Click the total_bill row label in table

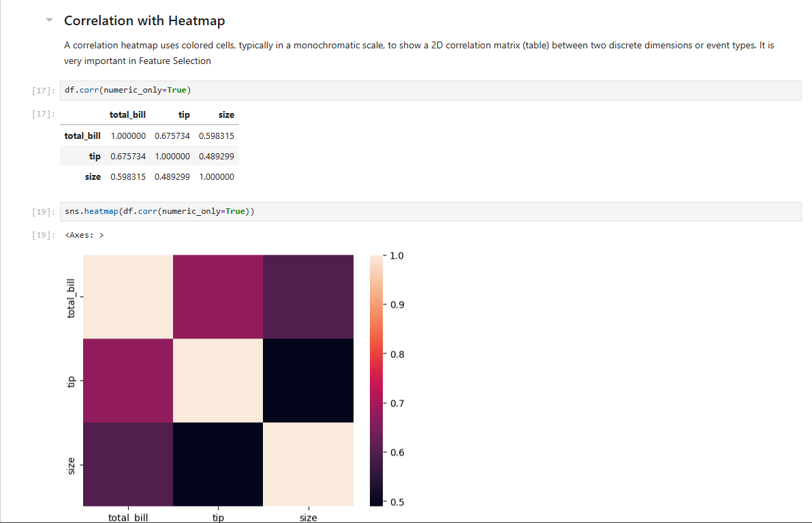point(82,136)
